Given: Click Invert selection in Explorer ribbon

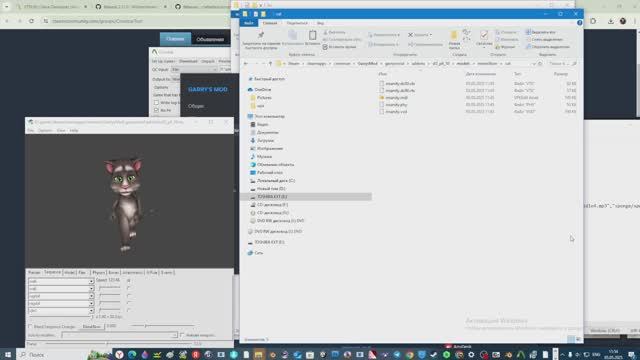Looking at the screenshot, I should click(x=547, y=47).
